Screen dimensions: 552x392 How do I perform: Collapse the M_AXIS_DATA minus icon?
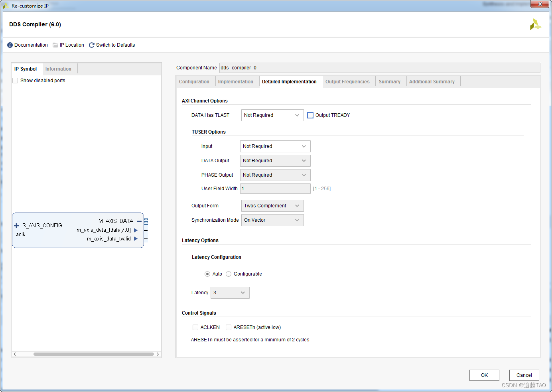pos(139,221)
